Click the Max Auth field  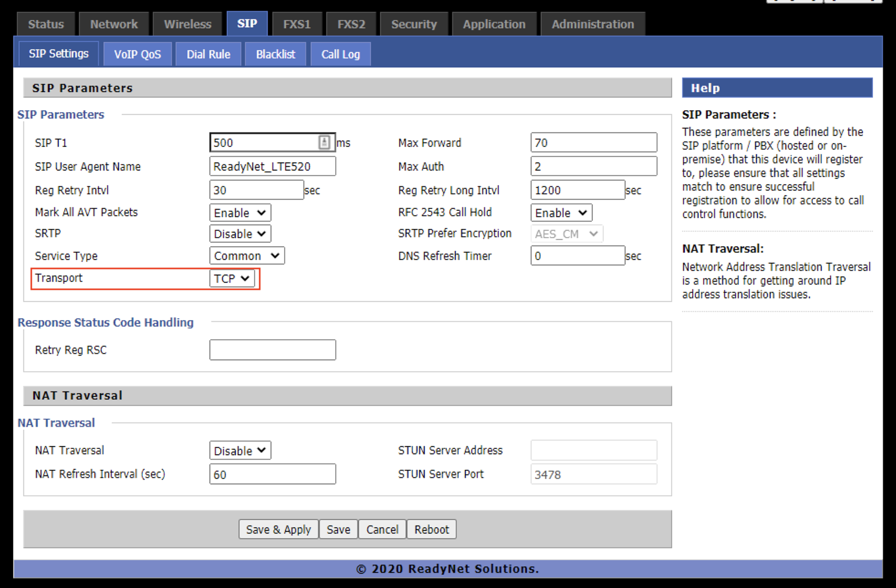594,166
